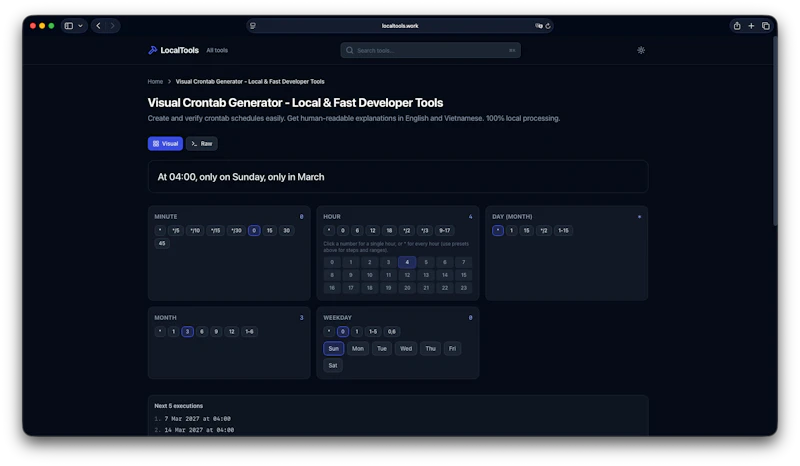Select month 12 chip
800x466 pixels.
pos(232,331)
